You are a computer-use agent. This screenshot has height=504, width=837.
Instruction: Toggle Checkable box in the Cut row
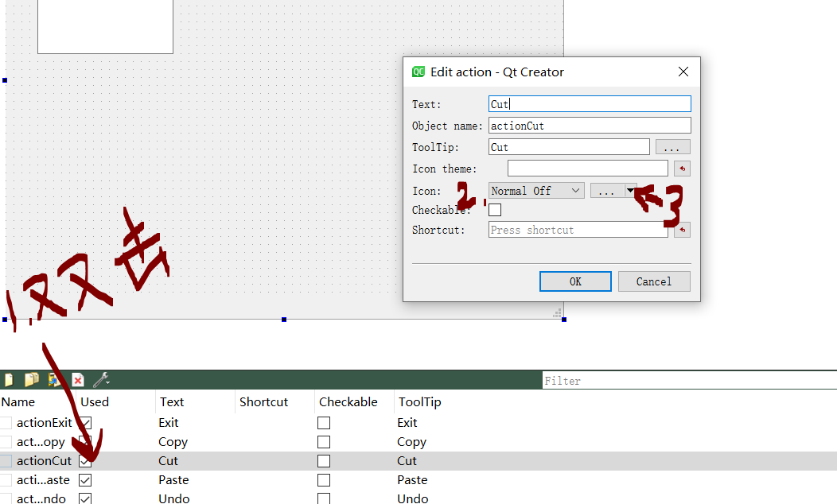pyautogui.click(x=324, y=461)
